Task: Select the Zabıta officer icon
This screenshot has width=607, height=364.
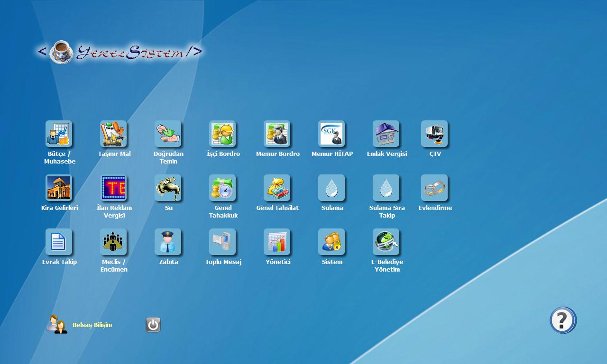Action: click(168, 242)
